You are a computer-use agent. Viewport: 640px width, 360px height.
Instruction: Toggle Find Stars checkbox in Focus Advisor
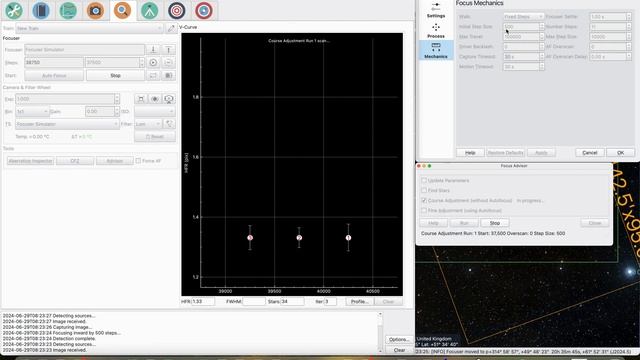(x=424, y=191)
